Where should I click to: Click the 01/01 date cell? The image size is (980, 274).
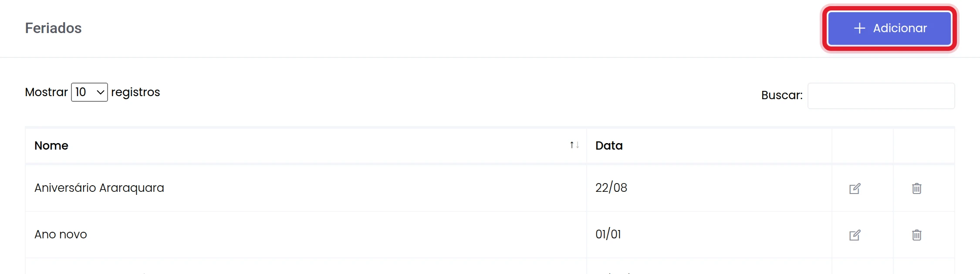pyautogui.click(x=709, y=234)
